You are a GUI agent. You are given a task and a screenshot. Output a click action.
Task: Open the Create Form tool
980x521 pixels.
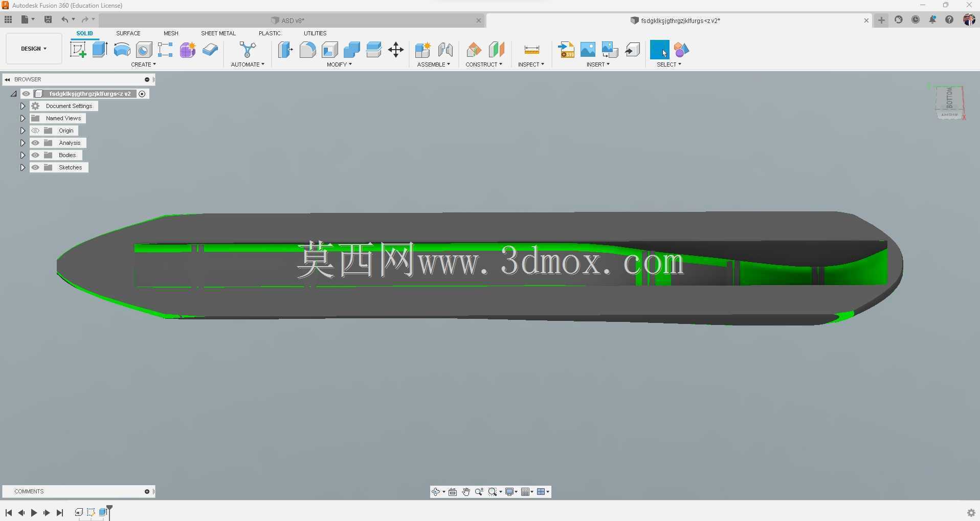pyautogui.click(x=188, y=50)
